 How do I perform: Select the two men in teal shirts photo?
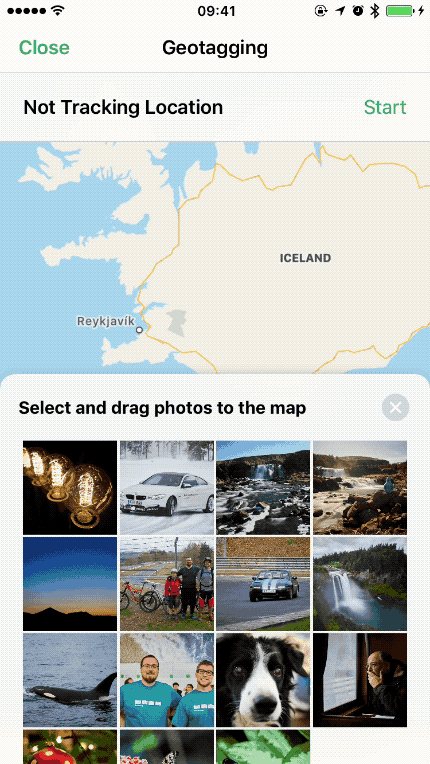(x=167, y=680)
